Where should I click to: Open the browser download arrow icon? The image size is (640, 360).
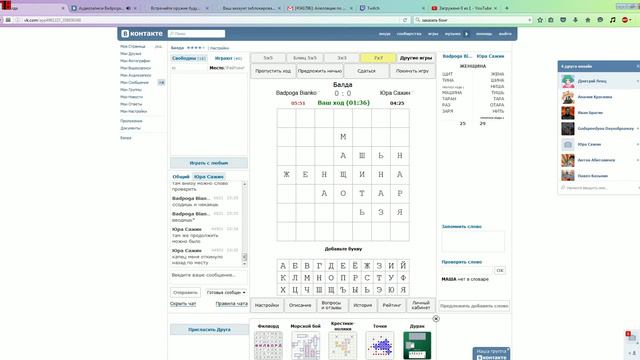pyautogui.click(x=576, y=20)
